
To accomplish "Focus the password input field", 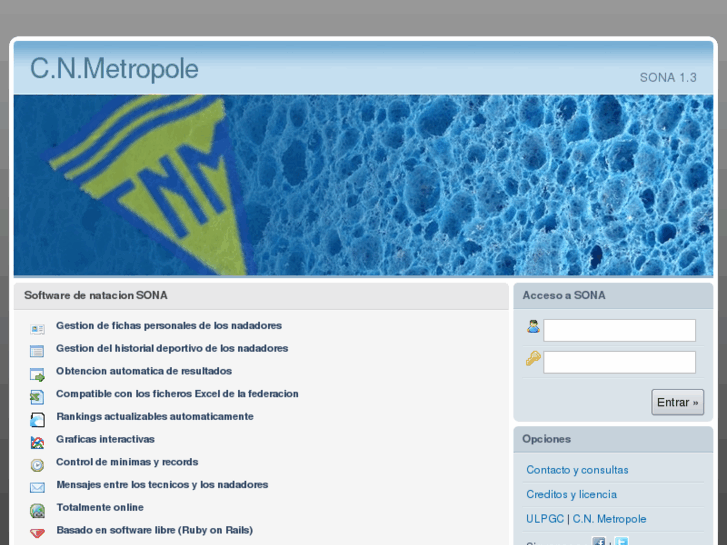I will click(619, 362).
